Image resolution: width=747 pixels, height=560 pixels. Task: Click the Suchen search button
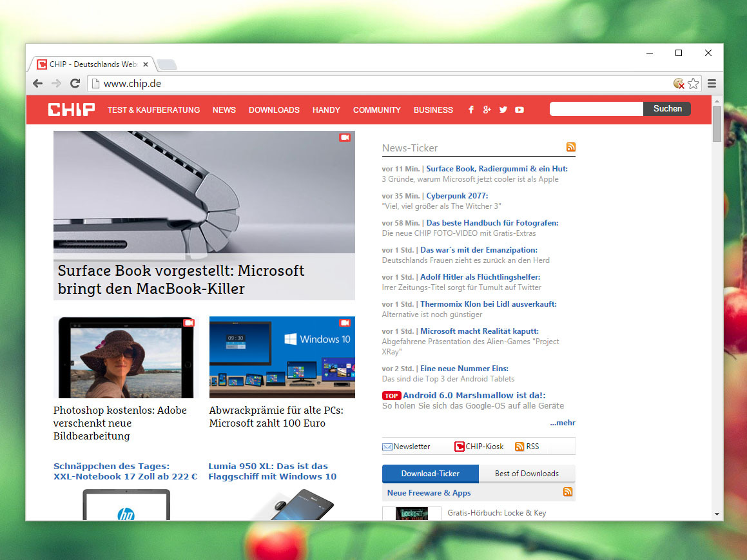click(x=667, y=109)
